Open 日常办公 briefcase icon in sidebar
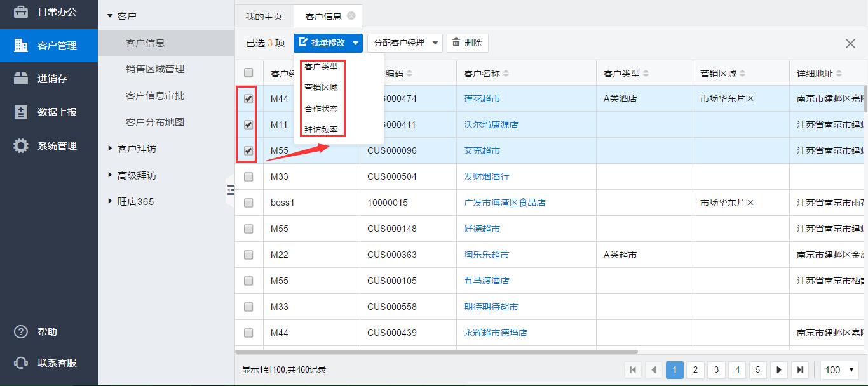This screenshot has height=386, width=868. coord(20,11)
